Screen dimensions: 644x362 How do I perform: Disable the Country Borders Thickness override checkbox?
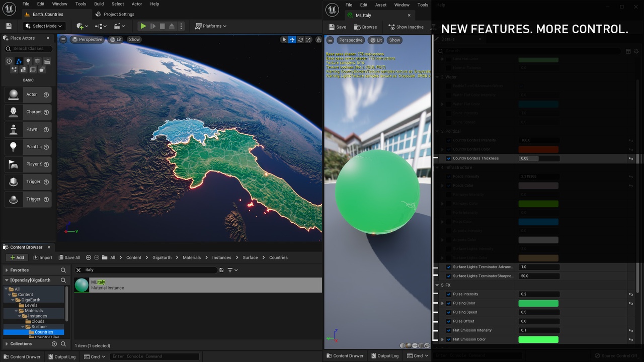click(449, 158)
